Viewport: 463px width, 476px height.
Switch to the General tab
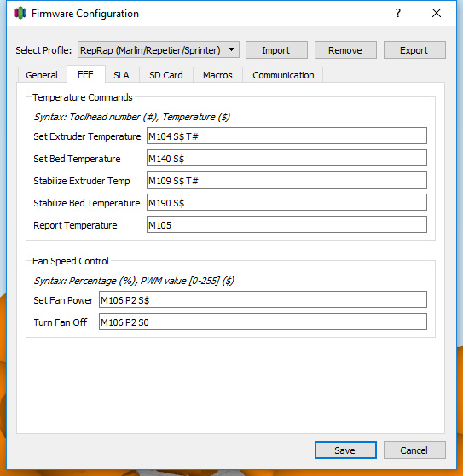[x=42, y=75]
